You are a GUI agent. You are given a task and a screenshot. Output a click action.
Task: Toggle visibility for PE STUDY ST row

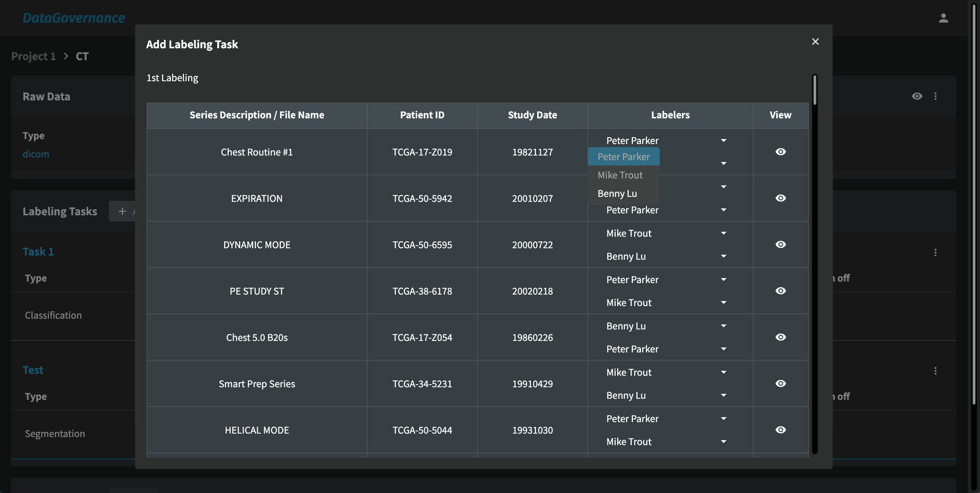pyautogui.click(x=781, y=291)
